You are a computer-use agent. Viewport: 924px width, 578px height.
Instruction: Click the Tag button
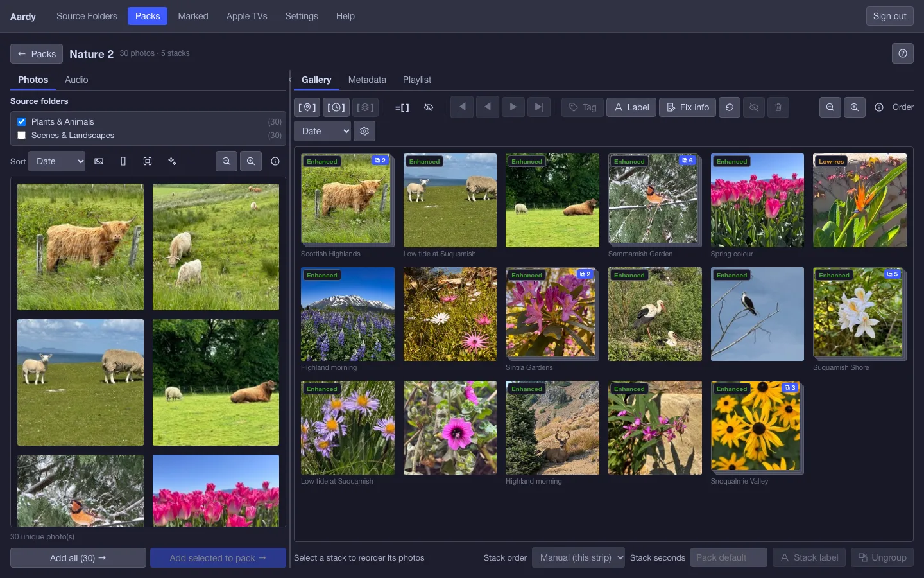(583, 107)
